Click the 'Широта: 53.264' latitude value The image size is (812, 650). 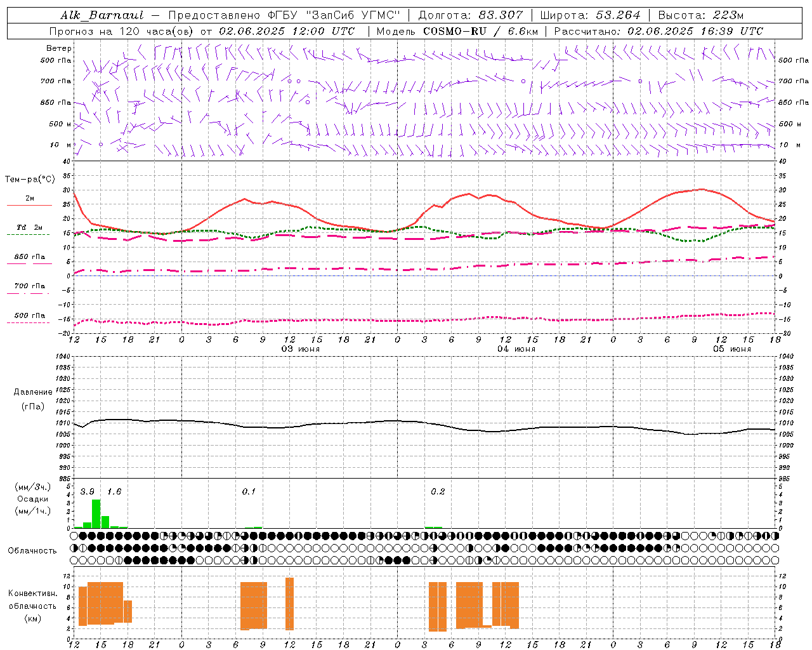[591, 15]
